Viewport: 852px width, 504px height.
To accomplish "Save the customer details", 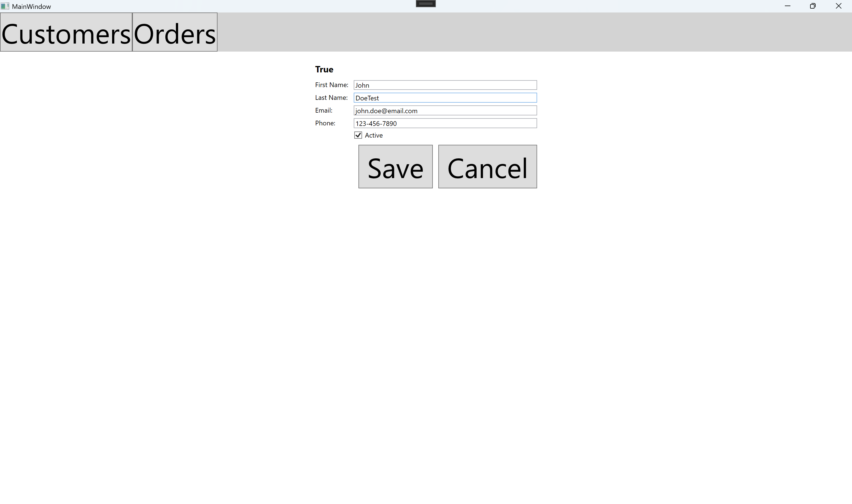I will click(396, 167).
